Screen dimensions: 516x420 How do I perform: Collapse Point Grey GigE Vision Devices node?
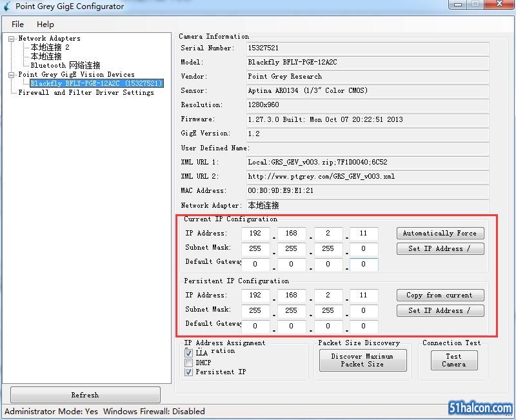[11, 75]
